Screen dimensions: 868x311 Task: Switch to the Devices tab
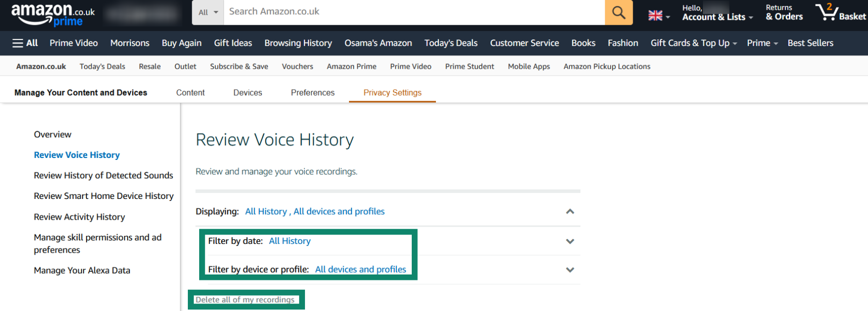point(248,93)
